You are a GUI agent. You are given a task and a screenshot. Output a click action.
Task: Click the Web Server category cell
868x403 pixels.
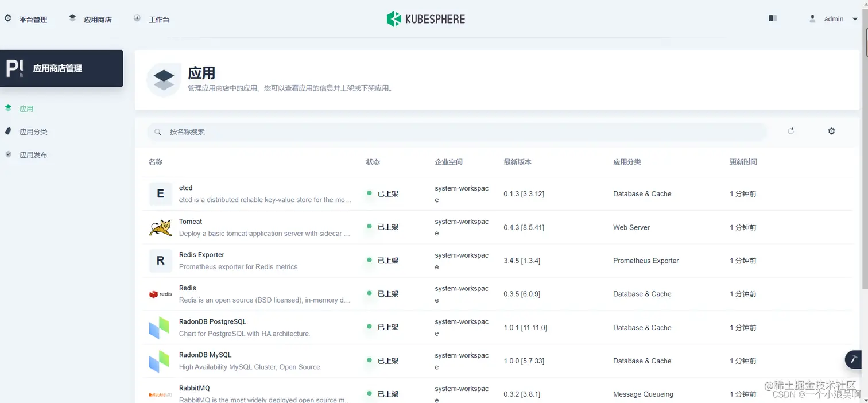631,227
